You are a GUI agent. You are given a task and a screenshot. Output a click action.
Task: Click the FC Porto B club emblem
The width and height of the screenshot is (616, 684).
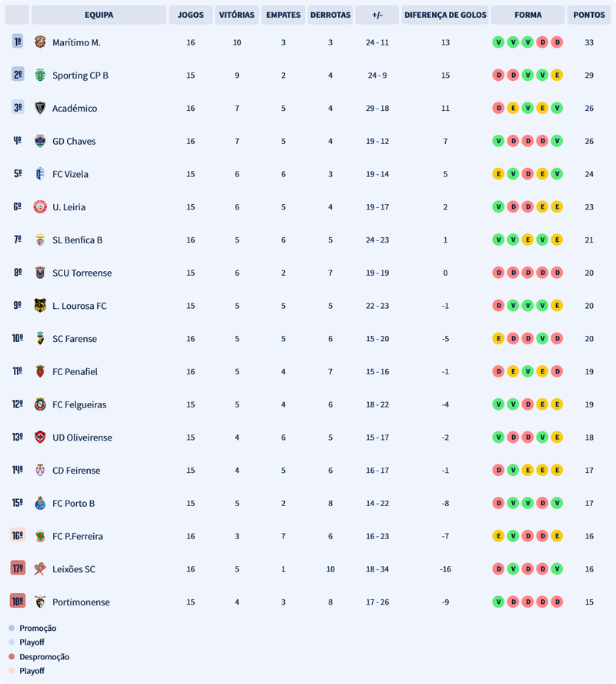(x=40, y=503)
